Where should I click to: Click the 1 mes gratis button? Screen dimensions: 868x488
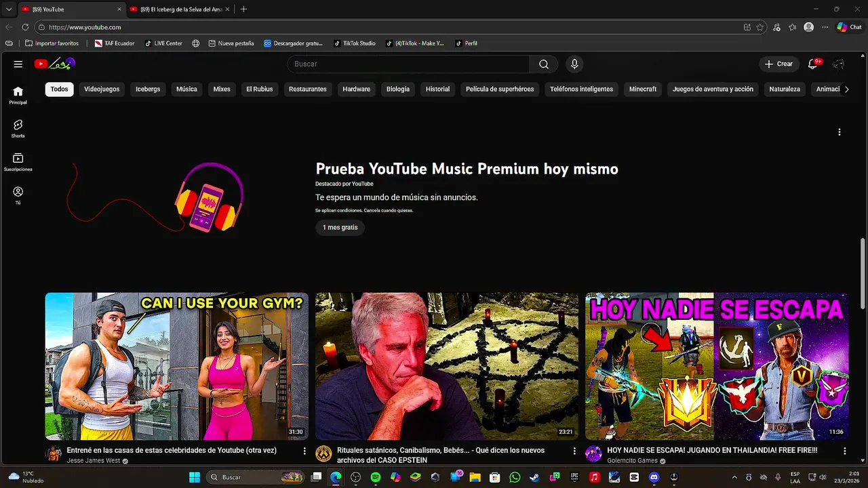coord(340,228)
